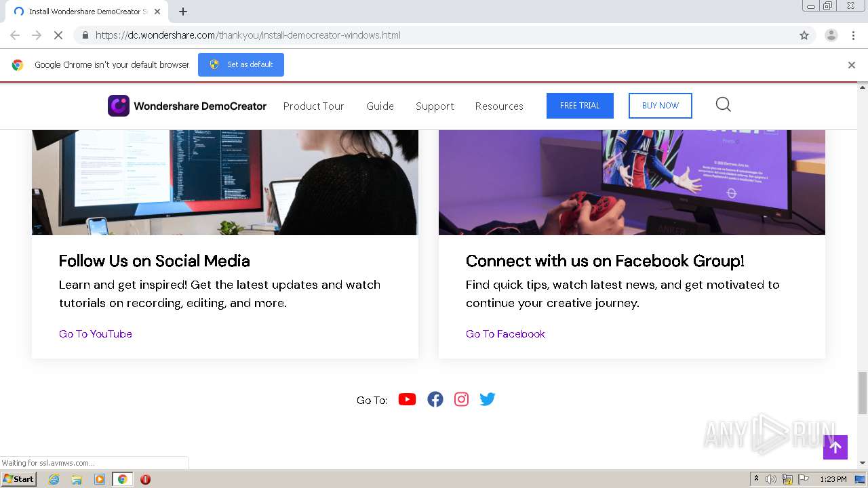Dismiss the default browser notification bar
Image resolution: width=868 pixels, height=488 pixels.
pyautogui.click(x=852, y=65)
